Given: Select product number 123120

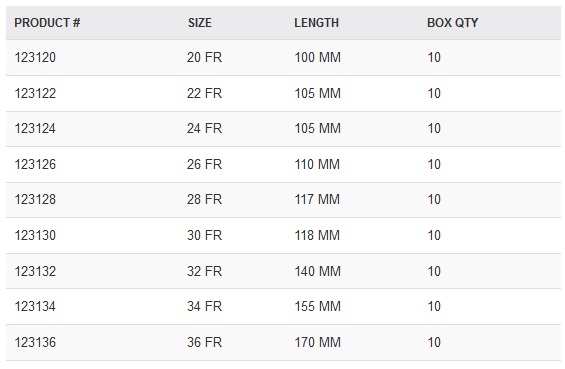Looking at the screenshot, I should tap(35, 57).
